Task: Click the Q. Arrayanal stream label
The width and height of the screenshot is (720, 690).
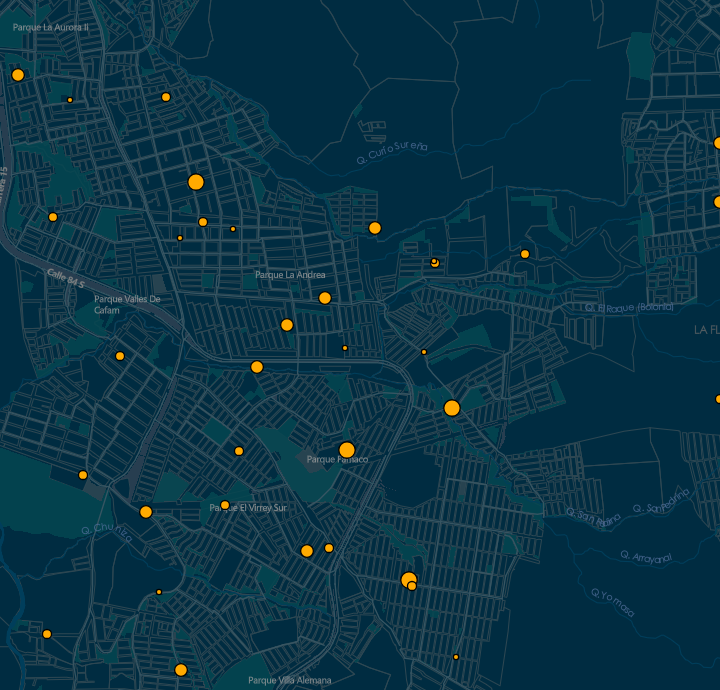Action: 645,556
